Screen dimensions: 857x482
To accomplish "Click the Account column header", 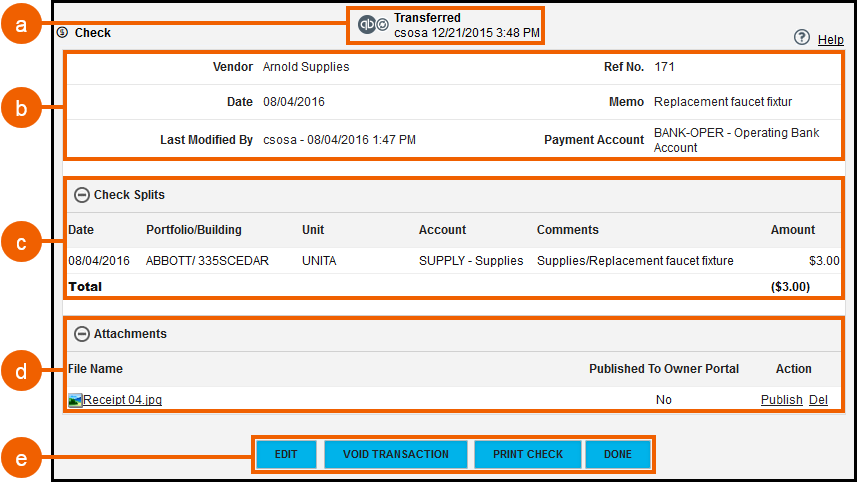I will pyautogui.click(x=442, y=230).
